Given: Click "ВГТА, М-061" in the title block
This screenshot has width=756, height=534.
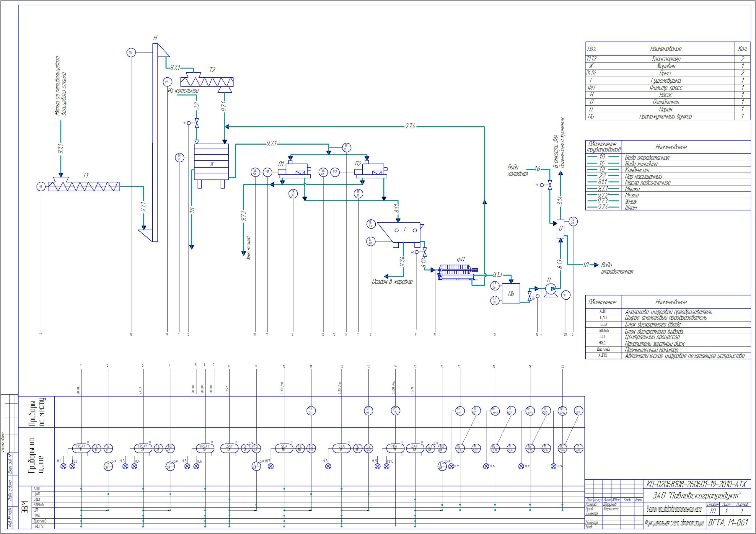Looking at the screenshot, I should tap(728, 522).
